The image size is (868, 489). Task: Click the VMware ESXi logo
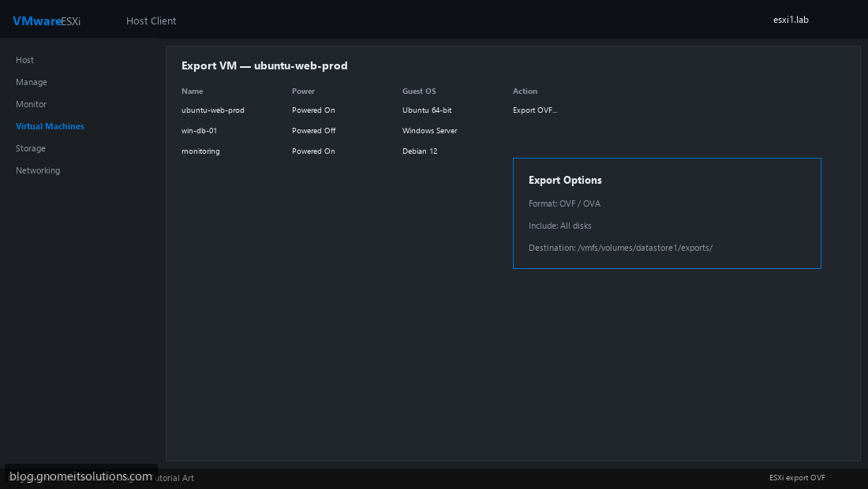[x=47, y=21]
